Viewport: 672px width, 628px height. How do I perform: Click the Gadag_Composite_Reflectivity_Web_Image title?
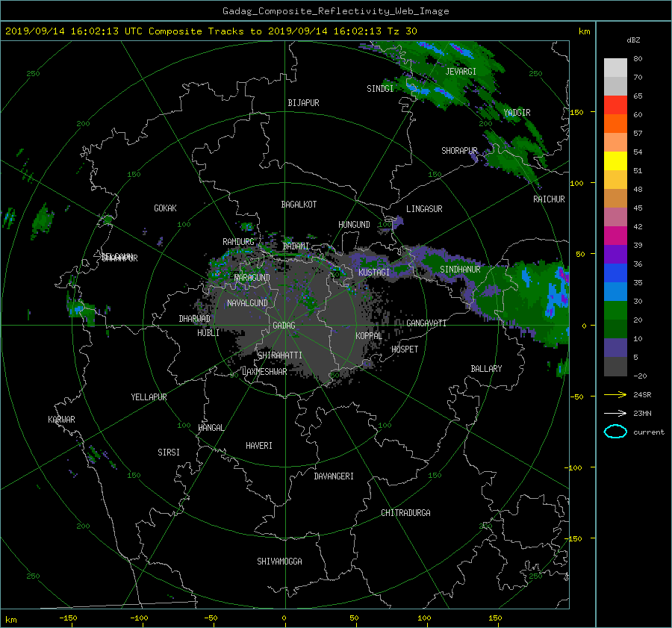[x=336, y=11]
